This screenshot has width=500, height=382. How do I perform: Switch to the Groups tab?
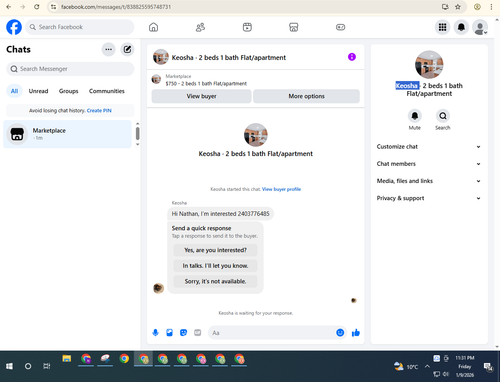(x=68, y=91)
